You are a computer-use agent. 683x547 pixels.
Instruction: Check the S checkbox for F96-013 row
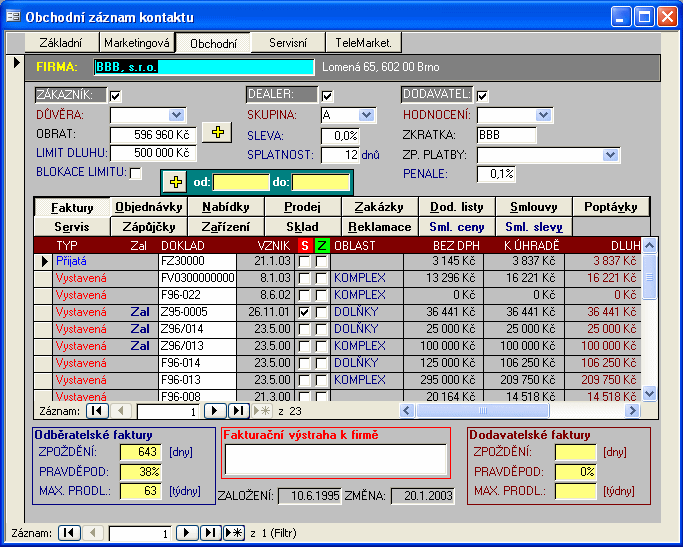tap(304, 381)
